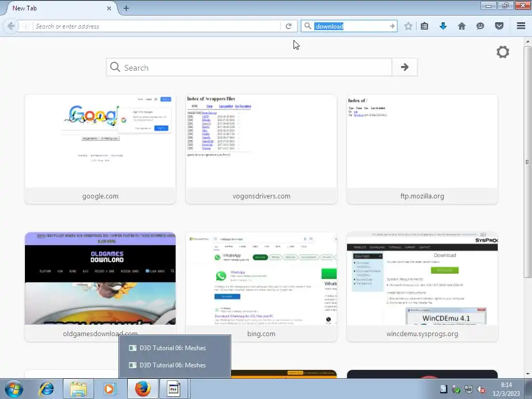Open Windows Explorer folder in the taskbar
This screenshot has height=399, width=532.
[x=78, y=389]
